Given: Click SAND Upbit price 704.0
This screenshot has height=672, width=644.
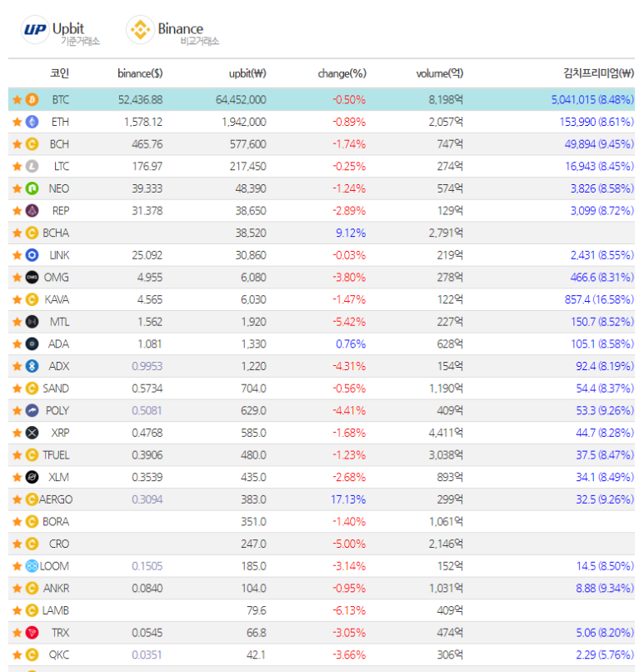Looking at the screenshot, I should click(x=253, y=389).
